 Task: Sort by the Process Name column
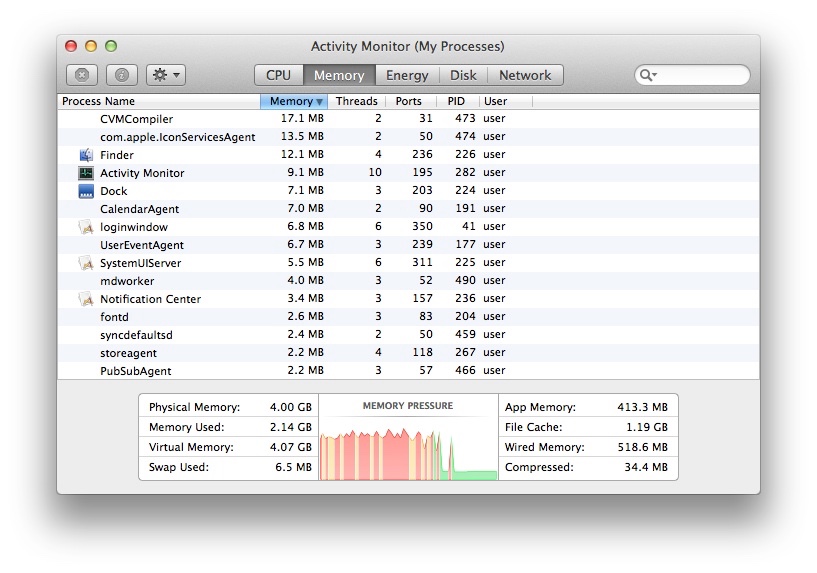point(159,101)
